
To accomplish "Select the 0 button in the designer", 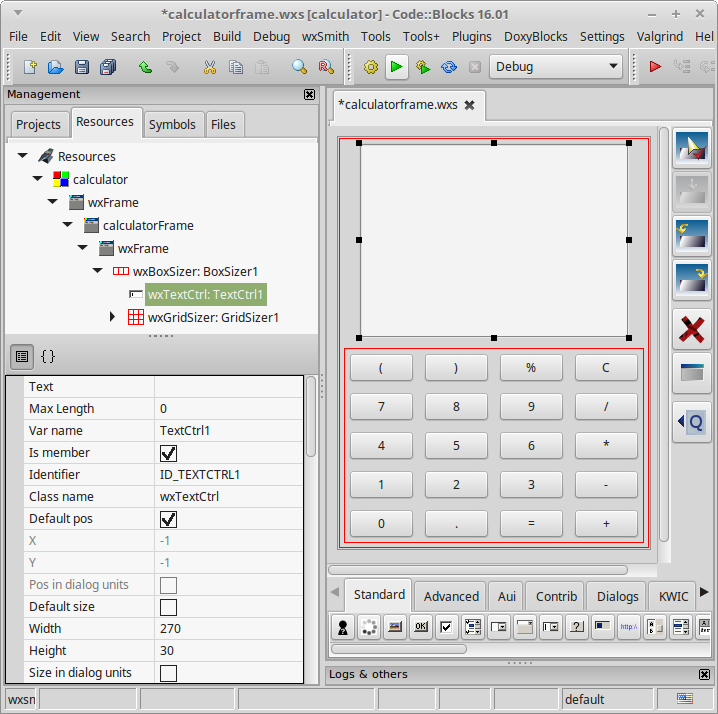I will coord(381,523).
